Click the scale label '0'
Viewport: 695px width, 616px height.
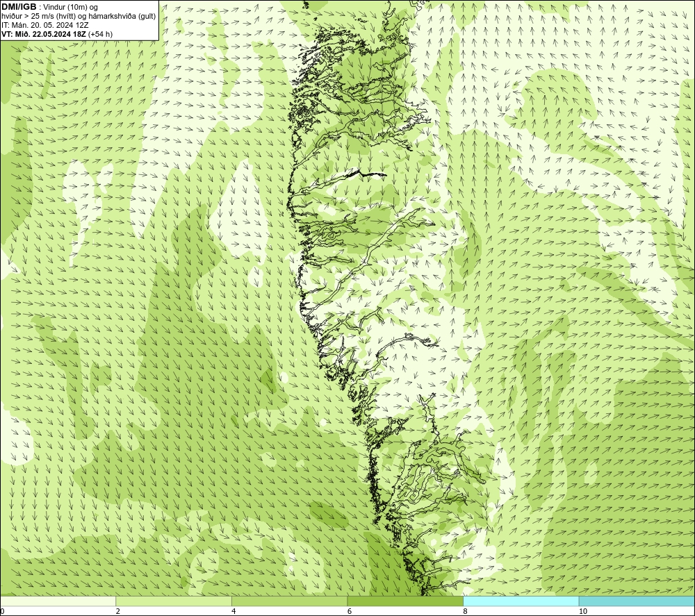[2, 611]
